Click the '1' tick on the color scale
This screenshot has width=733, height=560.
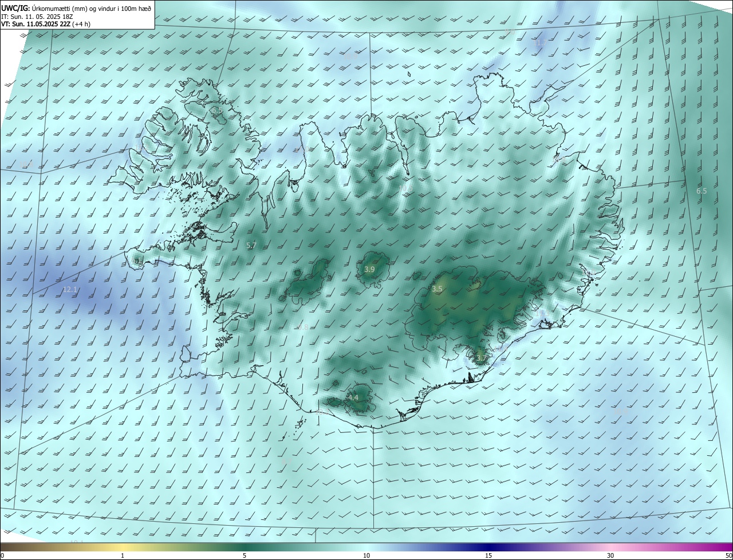click(x=123, y=555)
